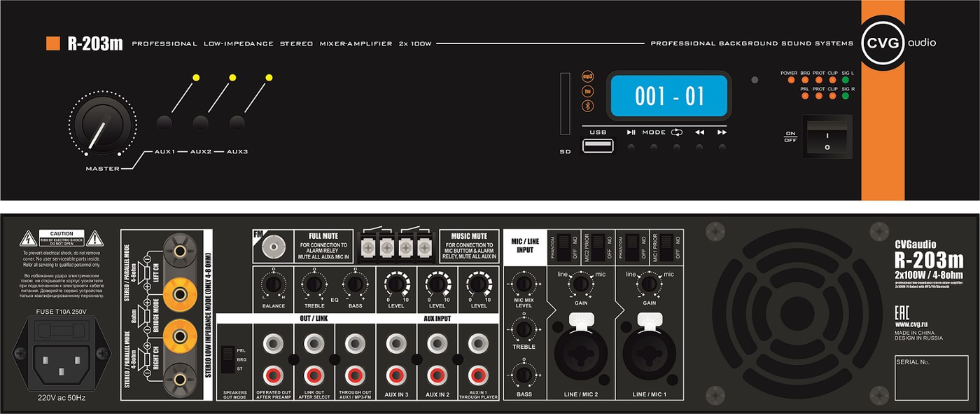Click the Bluetooth source icon
Viewport: 980px width, 414px height.
(588, 106)
